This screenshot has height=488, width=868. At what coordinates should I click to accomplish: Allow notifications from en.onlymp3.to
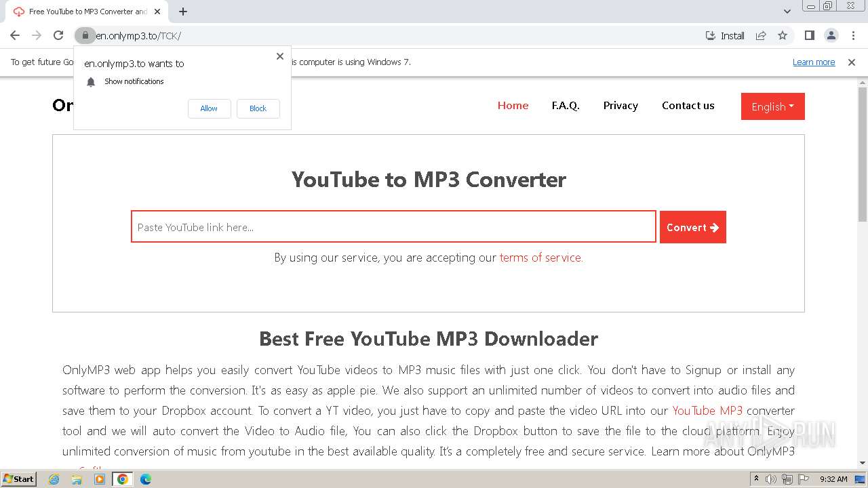pyautogui.click(x=209, y=108)
